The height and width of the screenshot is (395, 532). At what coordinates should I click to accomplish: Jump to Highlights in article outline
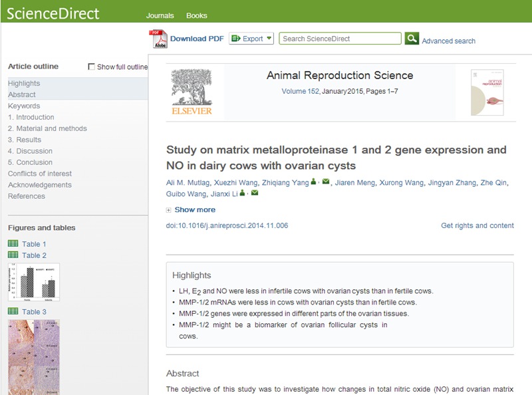(24, 83)
